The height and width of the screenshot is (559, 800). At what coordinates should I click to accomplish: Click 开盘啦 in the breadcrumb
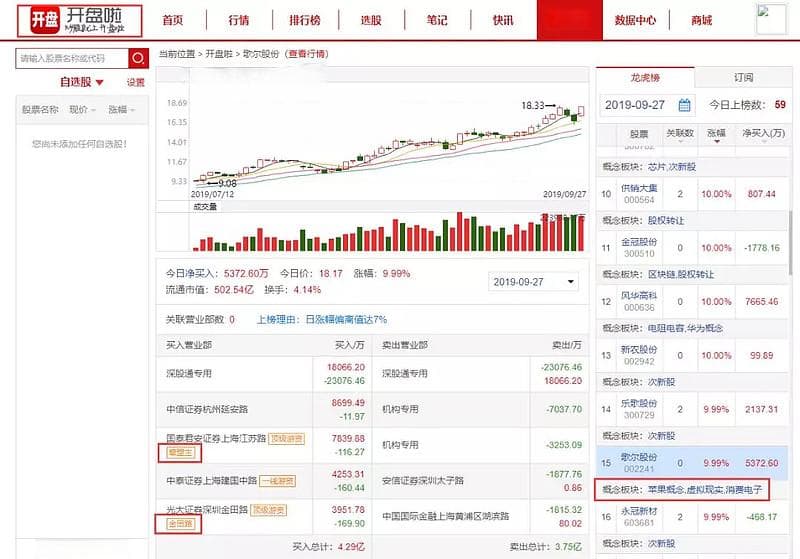coord(219,54)
